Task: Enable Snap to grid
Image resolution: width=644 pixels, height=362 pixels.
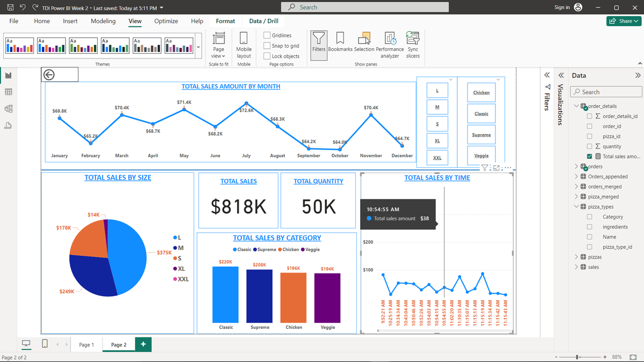Action: tap(267, 46)
